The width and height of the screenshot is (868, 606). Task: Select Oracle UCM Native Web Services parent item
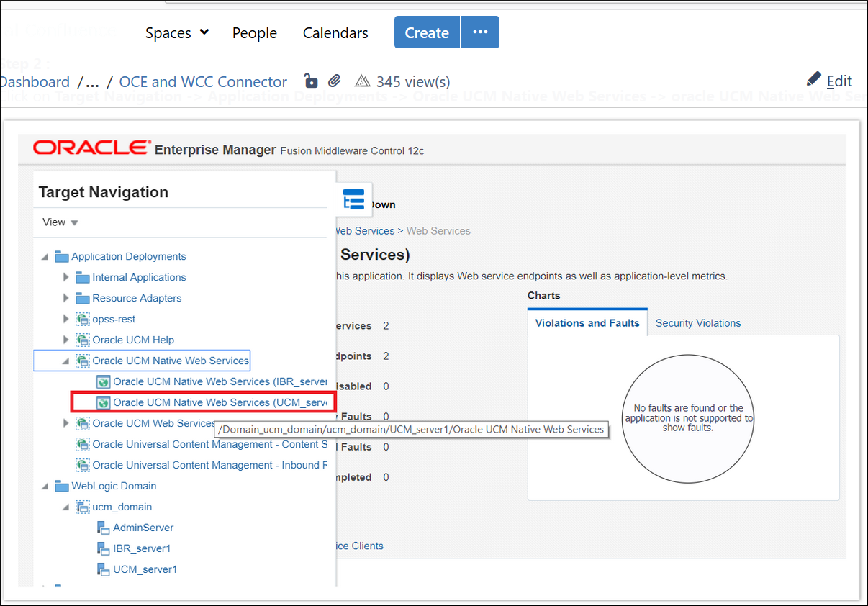click(x=171, y=361)
